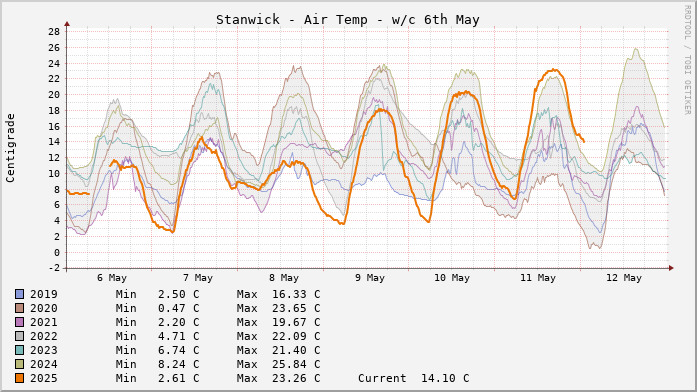Click the '6' y-axis value
This screenshot has height=392, width=697.
tap(57, 205)
